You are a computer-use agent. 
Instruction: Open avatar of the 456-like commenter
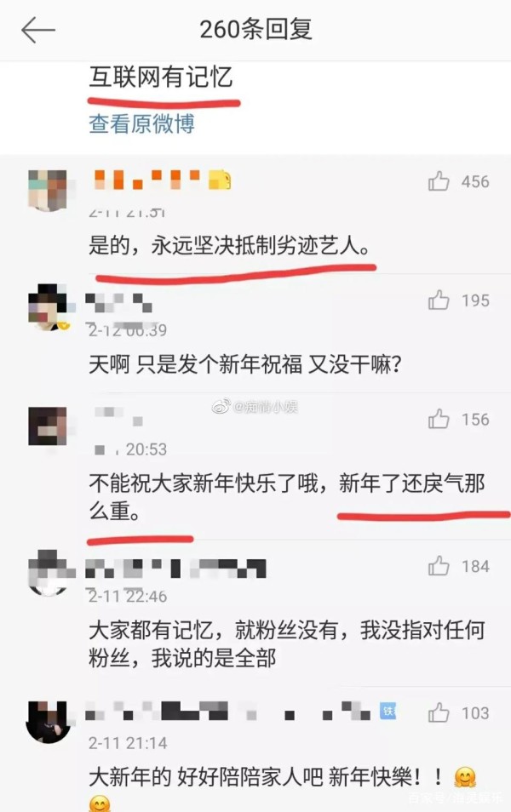[x=47, y=190]
